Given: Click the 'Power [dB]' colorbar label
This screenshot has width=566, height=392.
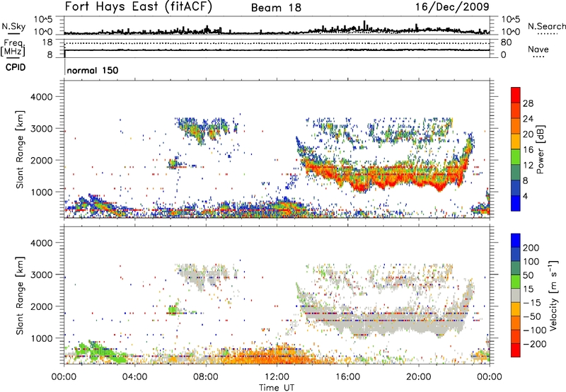Looking at the screenshot, I should (x=540, y=149).
